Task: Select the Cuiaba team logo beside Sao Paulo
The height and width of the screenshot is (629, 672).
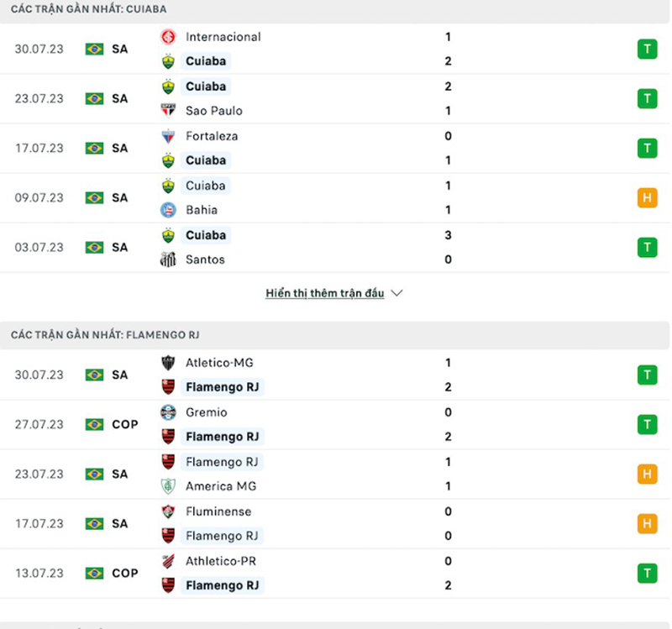Action: click(x=167, y=86)
